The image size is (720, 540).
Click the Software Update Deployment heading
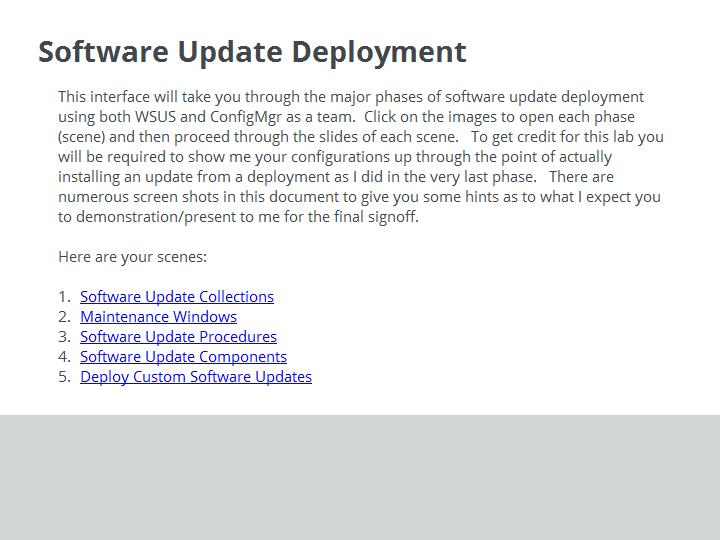pyautogui.click(x=252, y=52)
